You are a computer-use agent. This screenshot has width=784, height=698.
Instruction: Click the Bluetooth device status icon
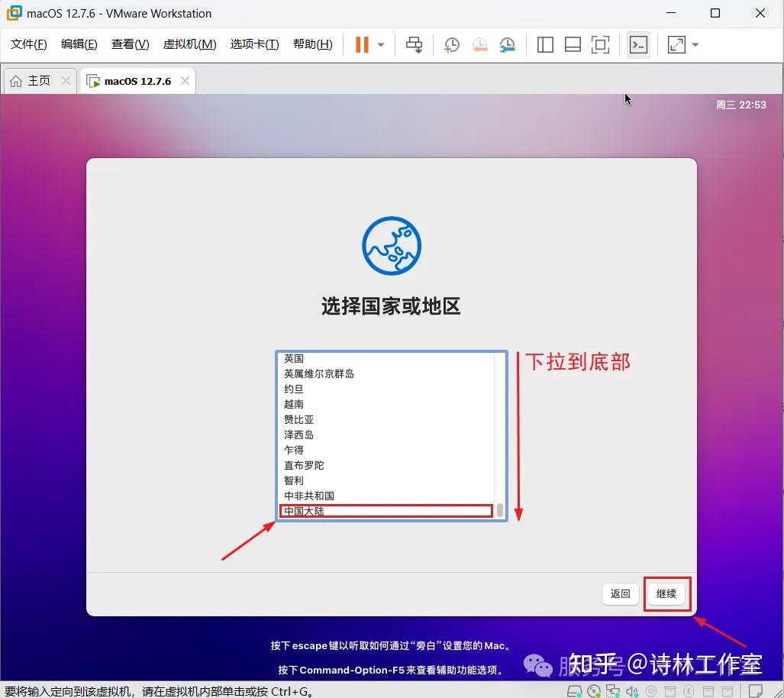click(689, 691)
